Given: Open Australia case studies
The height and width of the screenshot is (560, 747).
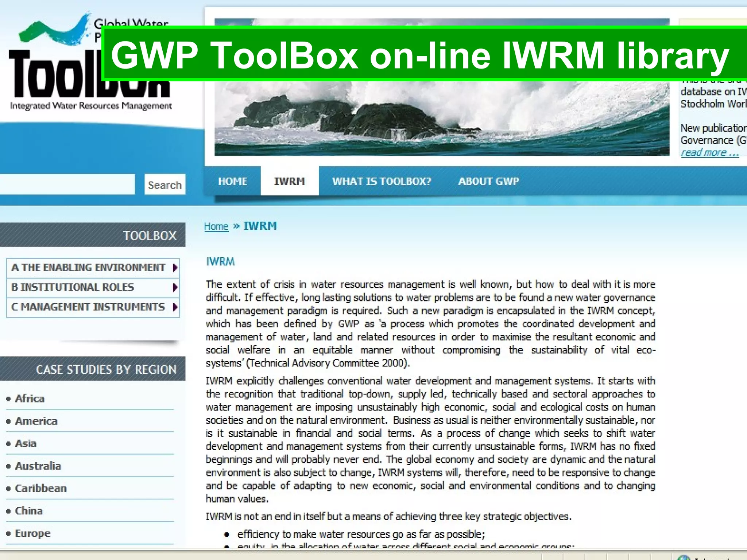Looking at the screenshot, I should 38,466.
